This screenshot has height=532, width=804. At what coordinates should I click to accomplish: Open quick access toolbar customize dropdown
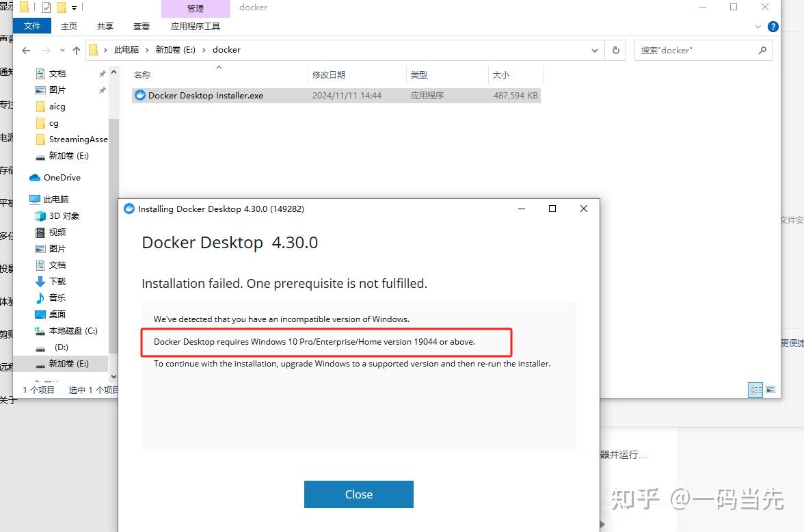(74, 8)
